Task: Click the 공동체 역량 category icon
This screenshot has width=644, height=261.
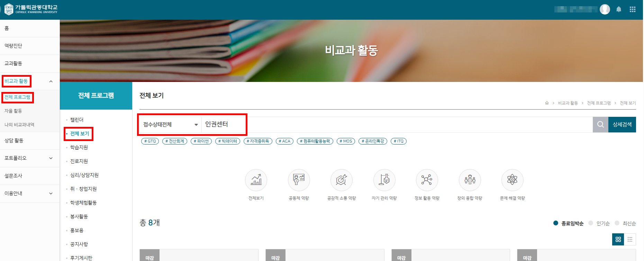Action: point(299,180)
